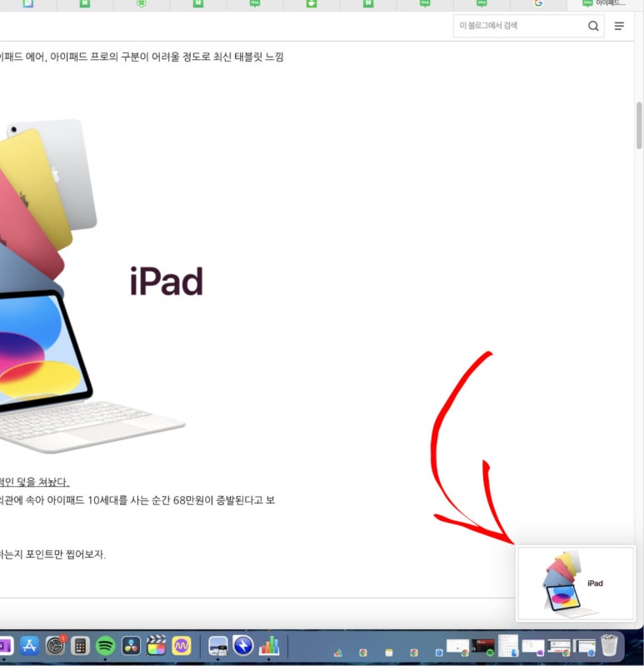This screenshot has height=666, width=644.
Task: Click text '포인트만 찝어보자.'
Action: [65, 553]
